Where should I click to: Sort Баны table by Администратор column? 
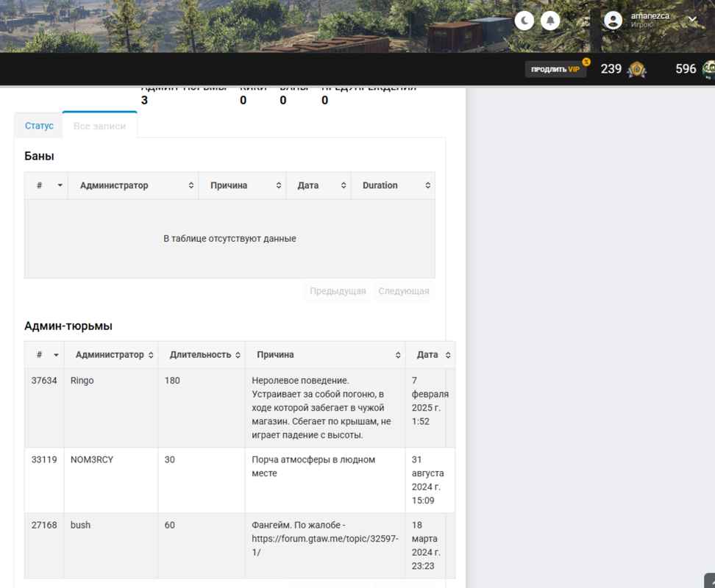(133, 185)
